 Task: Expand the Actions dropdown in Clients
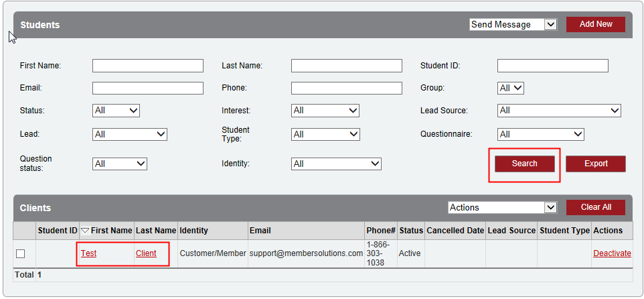click(502, 208)
